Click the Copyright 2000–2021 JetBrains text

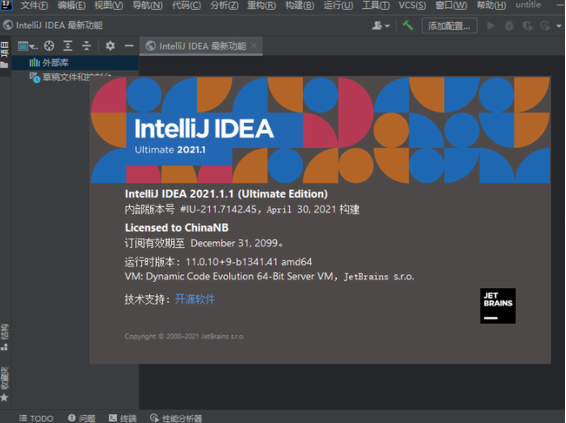coord(184,336)
